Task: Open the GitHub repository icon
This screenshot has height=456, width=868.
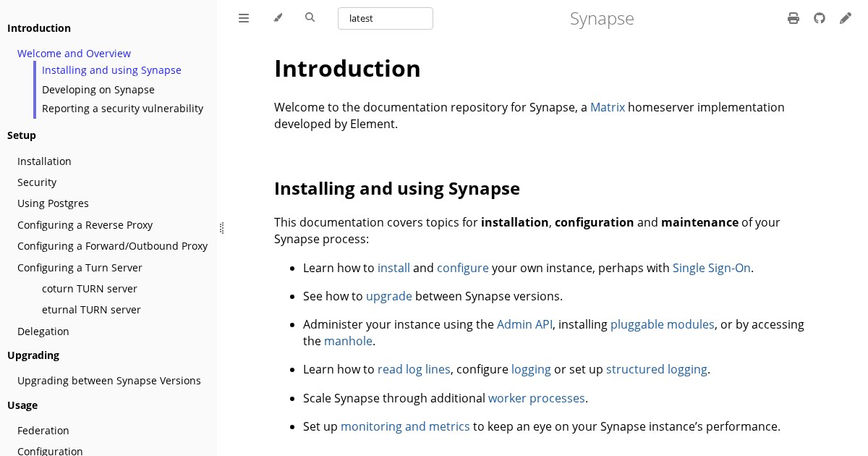Action: pos(820,18)
